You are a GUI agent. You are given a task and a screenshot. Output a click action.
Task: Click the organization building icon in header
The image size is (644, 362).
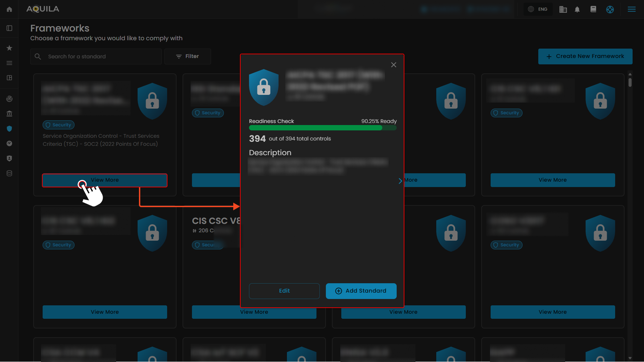[x=563, y=9]
